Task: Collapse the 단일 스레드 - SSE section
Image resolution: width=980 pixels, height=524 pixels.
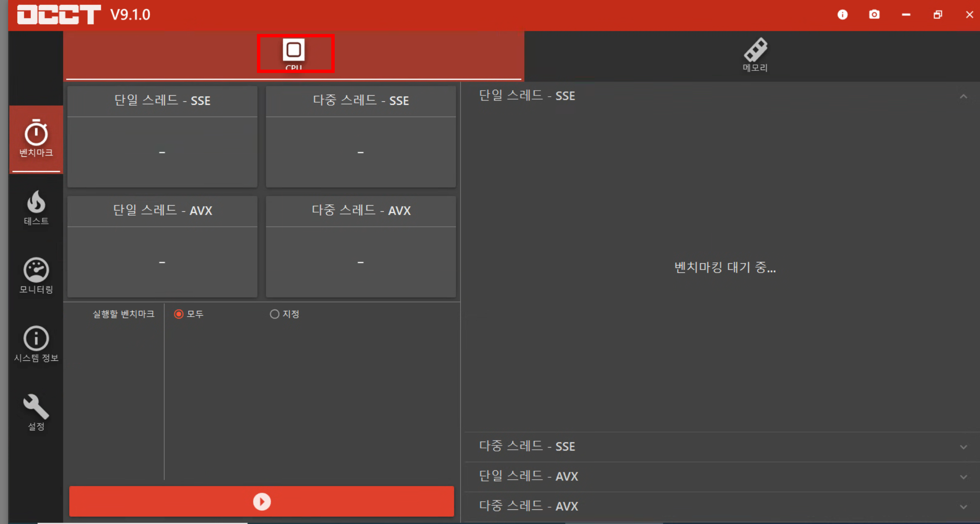Action: click(963, 96)
